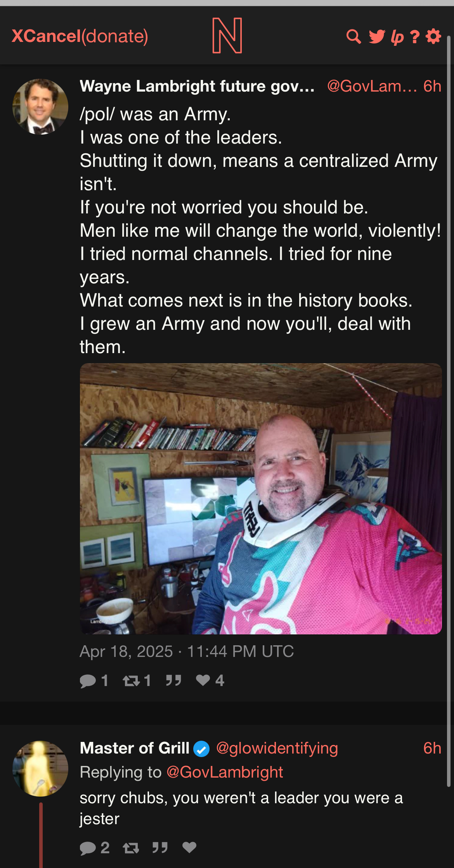Click retweet icon on Lambright's tweet
This screenshot has height=868, width=454.
tap(131, 681)
